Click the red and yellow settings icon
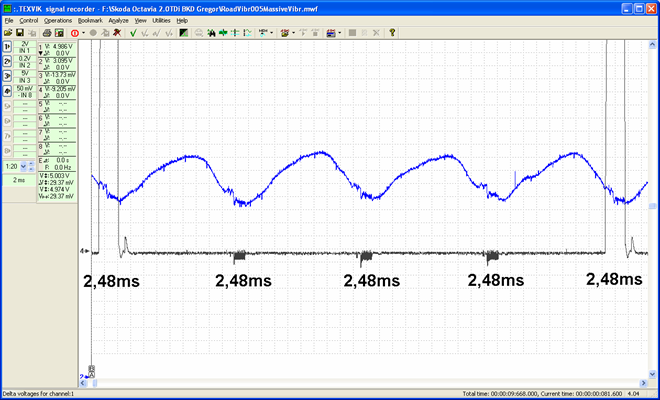 285,33
